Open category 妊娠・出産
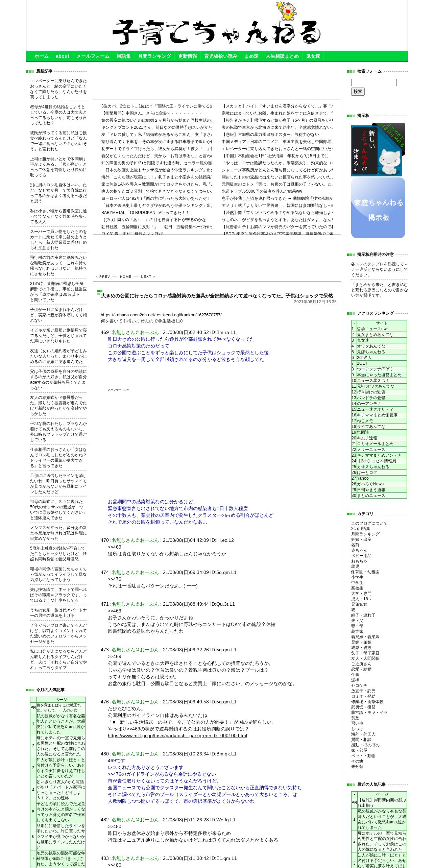434x868 pixels. point(361,539)
